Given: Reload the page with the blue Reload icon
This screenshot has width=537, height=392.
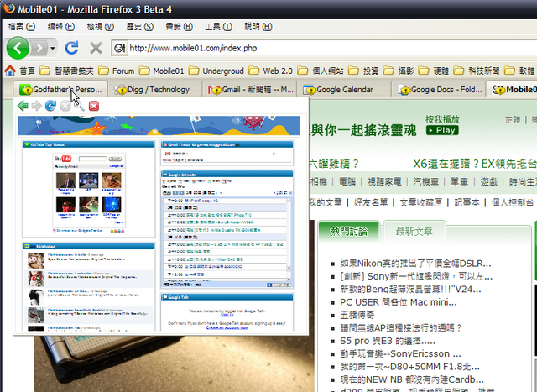Looking at the screenshot, I should tap(71, 48).
